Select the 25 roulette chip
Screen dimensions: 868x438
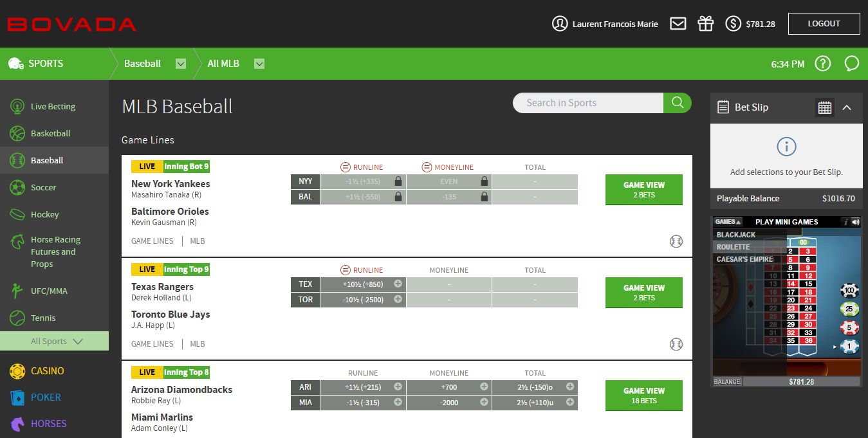[x=850, y=309]
